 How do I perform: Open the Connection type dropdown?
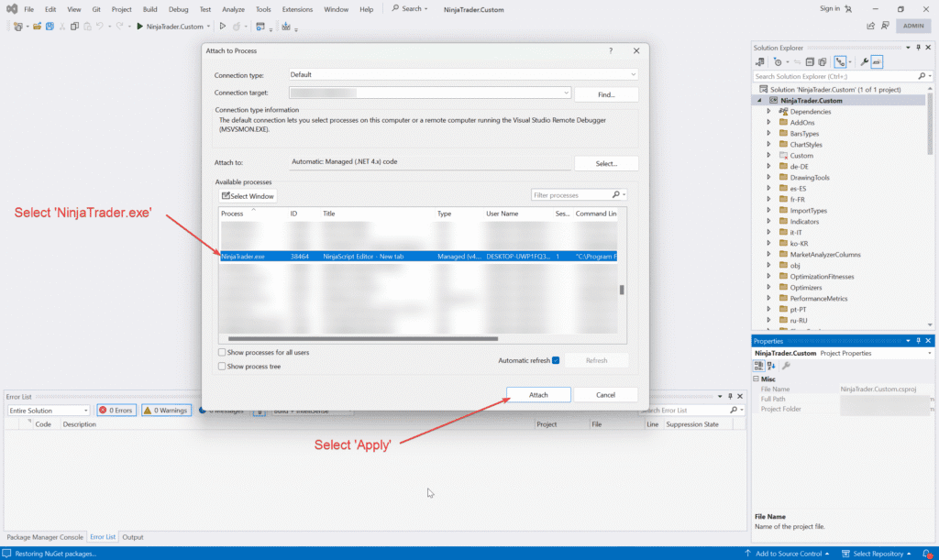(x=633, y=75)
